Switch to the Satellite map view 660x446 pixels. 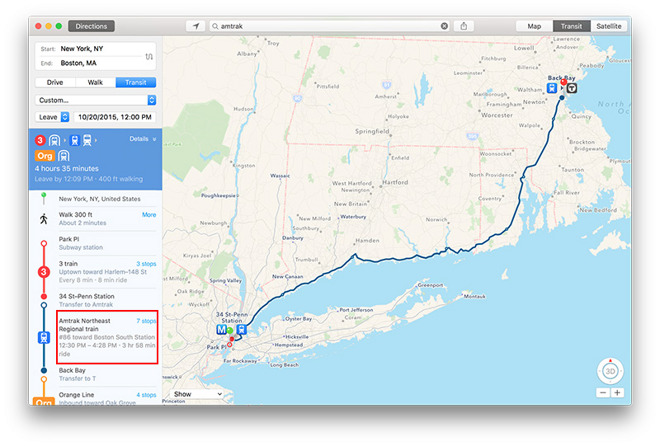point(607,26)
